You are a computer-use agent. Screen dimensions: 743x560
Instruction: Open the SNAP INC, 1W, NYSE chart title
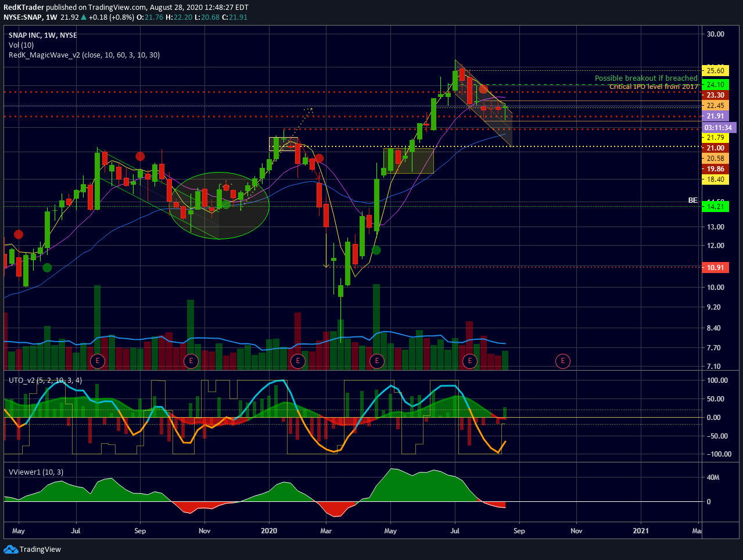click(43, 35)
